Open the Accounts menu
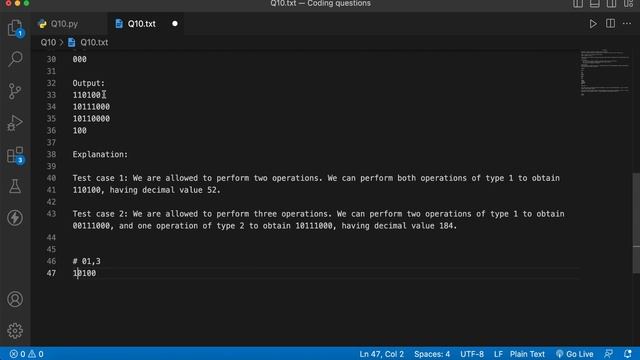The width and height of the screenshot is (640, 360). pos(15,299)
